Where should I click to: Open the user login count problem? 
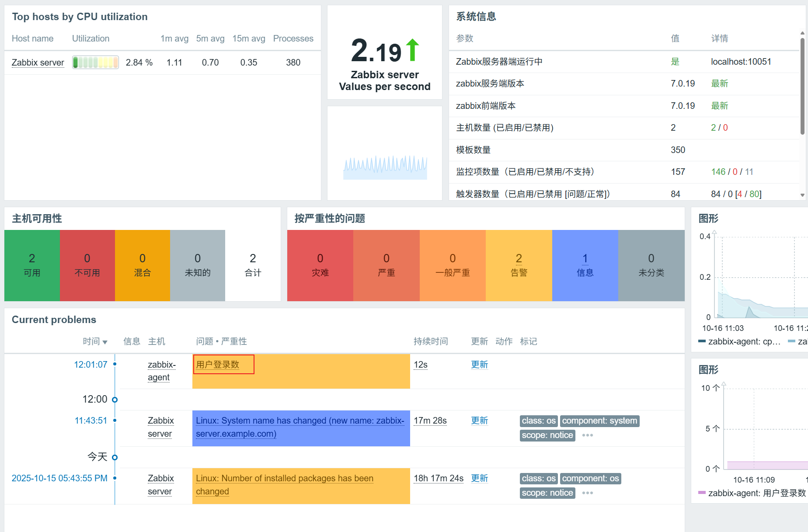218,365
